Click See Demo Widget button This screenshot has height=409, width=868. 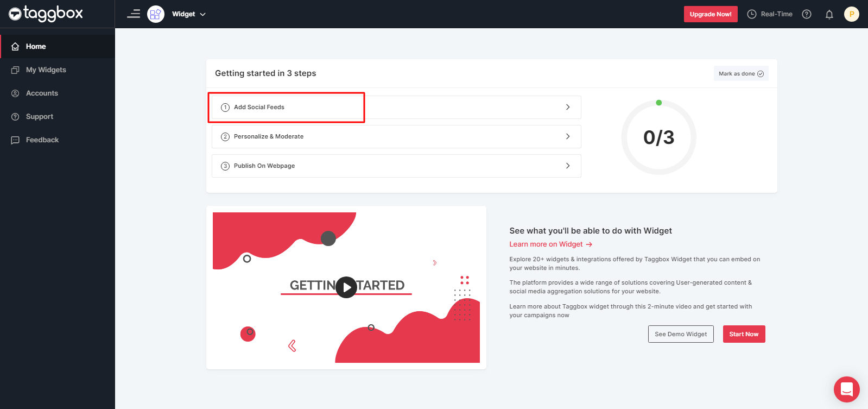[x=680, y=334]
